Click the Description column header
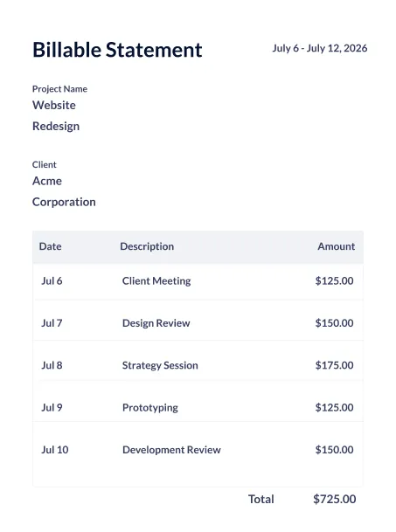Image resolution: width=396 pixels, height=532 pixels. (147, 246)
